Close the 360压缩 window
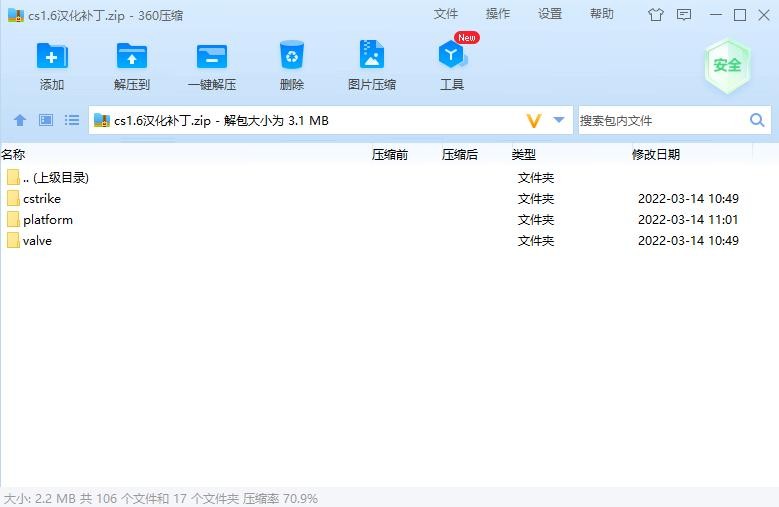The width and height of the screenshot is (779, 507). click(764, 15)
